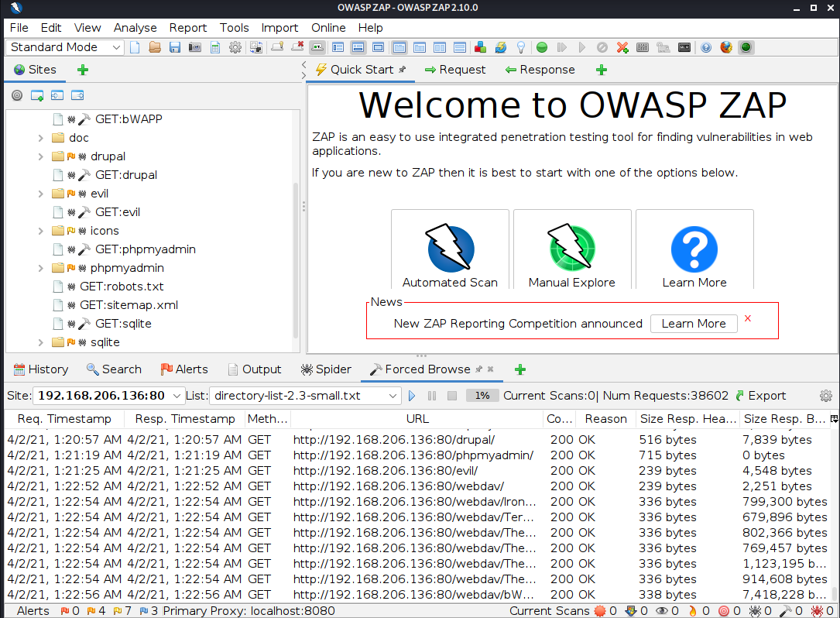Image resolution: width=840 pixels, height=618 pixels.
Task: Expand the phpmyadmin folder in Sites tree
Action: coord(41,268)
